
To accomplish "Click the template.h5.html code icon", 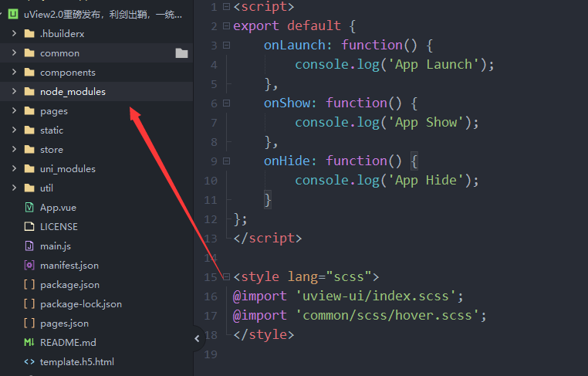I will tap(29, 362).
